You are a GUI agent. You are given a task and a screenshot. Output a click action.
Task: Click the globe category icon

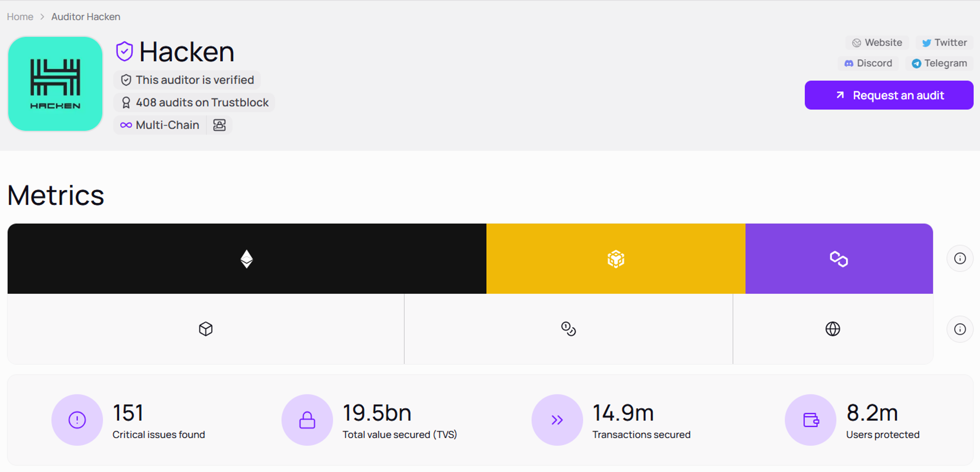click(x=833, y=329)
